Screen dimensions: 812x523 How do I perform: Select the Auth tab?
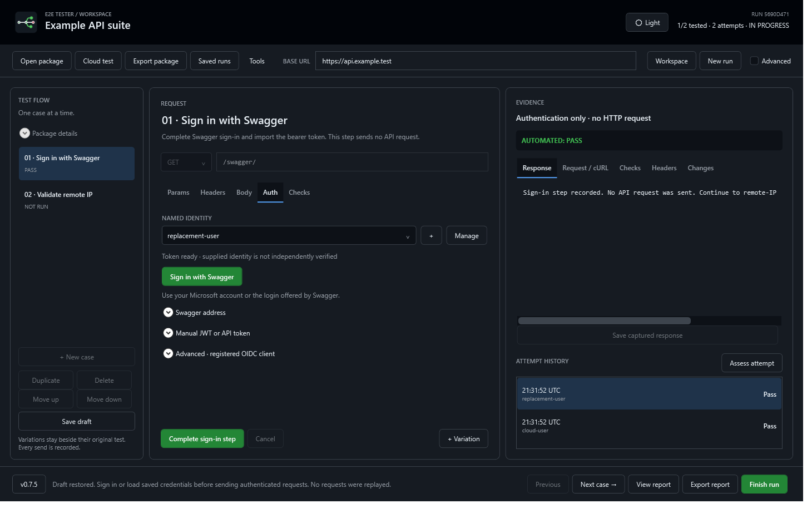pos(270,193)
